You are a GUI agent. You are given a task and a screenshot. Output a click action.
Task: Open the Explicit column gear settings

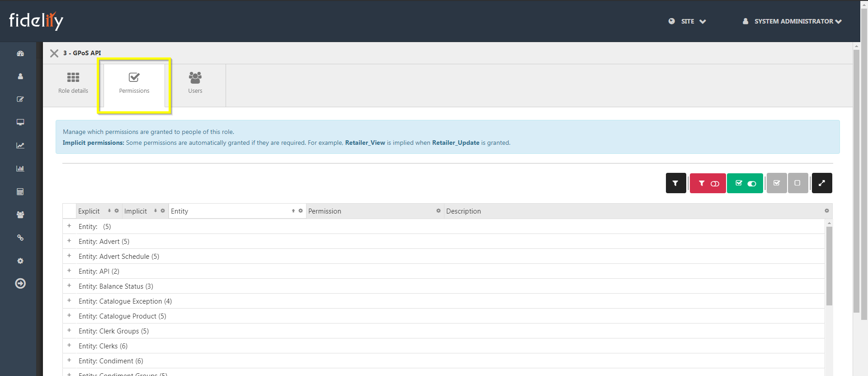coord(117,211)
